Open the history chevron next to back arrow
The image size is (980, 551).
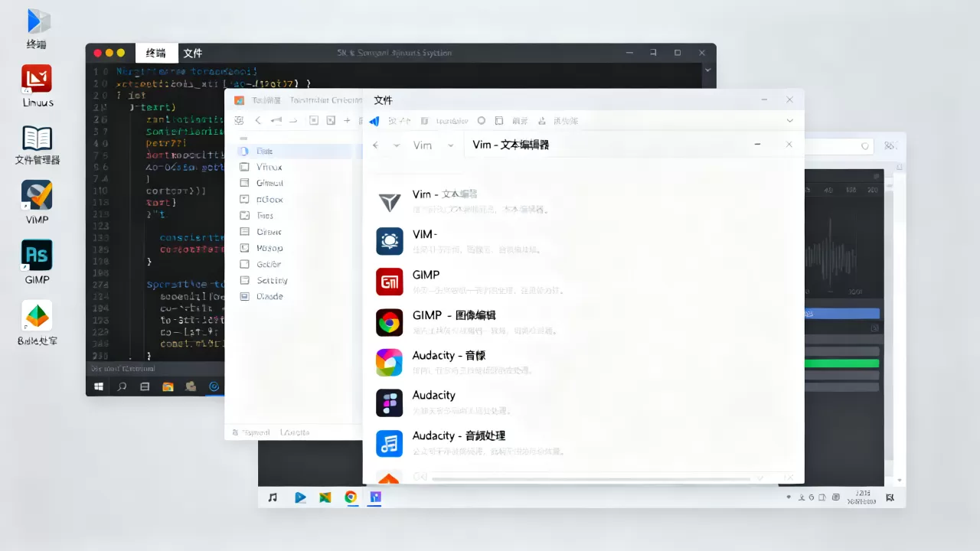point(397,145)
